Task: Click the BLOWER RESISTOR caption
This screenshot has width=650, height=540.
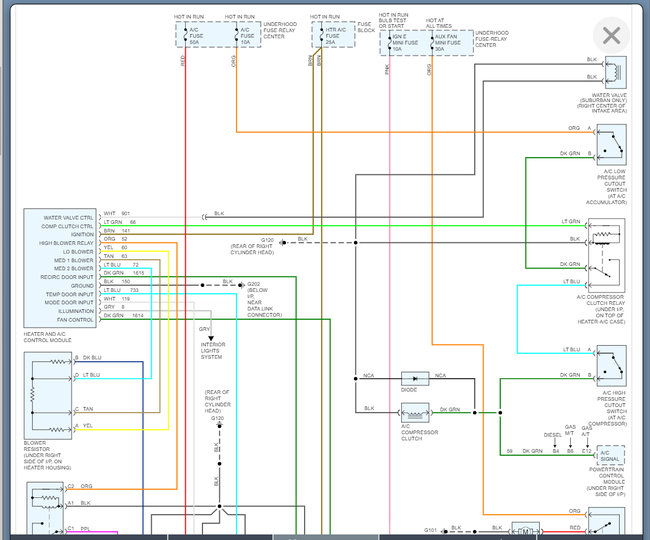Action: [47, 455]
